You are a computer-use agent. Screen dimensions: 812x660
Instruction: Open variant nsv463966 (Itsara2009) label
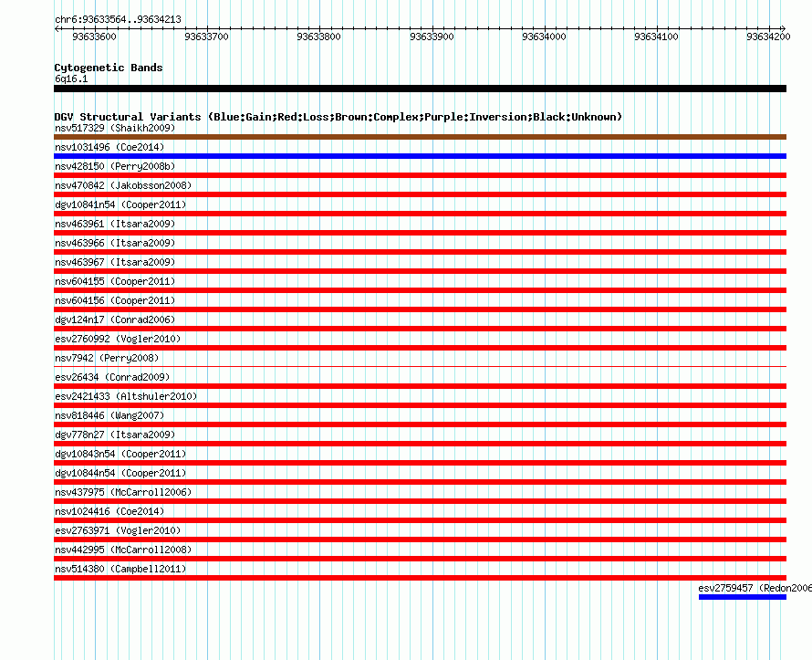coord(115,243)
